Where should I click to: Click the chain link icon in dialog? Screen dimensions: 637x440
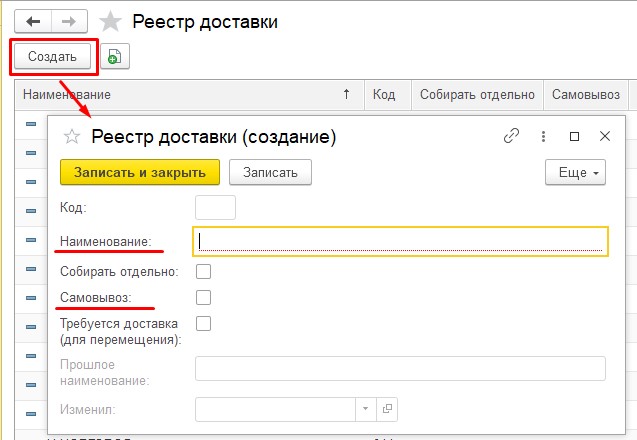(511, 136)
